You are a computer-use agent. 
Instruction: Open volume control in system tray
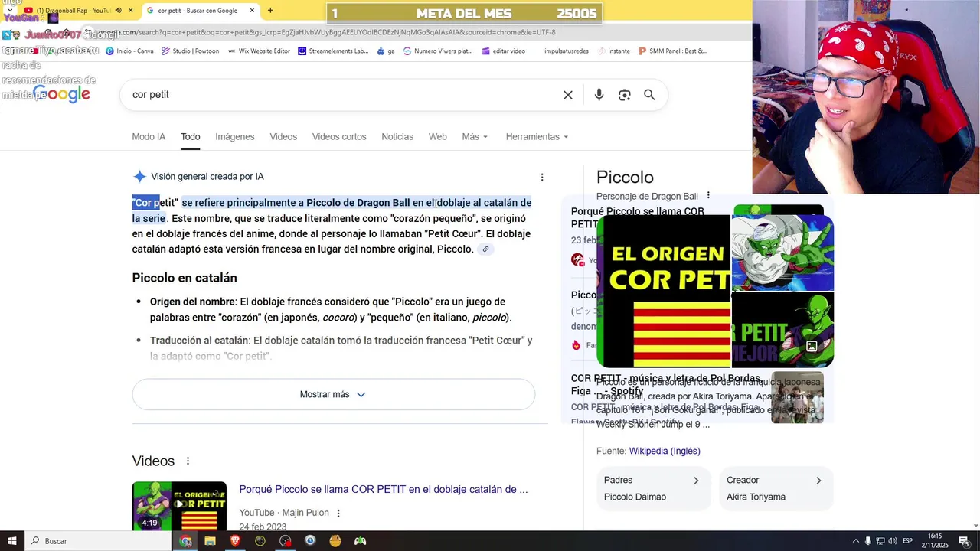pyautogui.click(x=893, y=541)
